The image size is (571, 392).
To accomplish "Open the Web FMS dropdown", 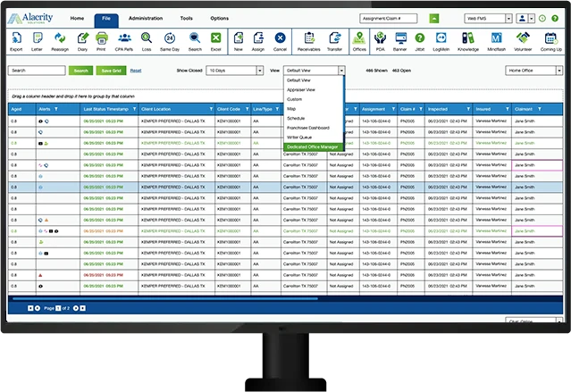I will 488,18.
